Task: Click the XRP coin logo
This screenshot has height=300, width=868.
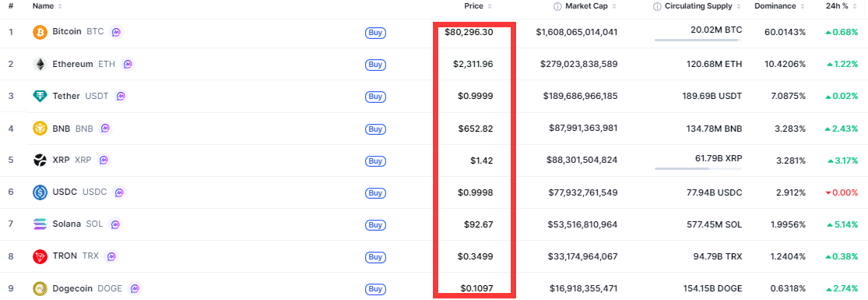Action: click(40, 161)
